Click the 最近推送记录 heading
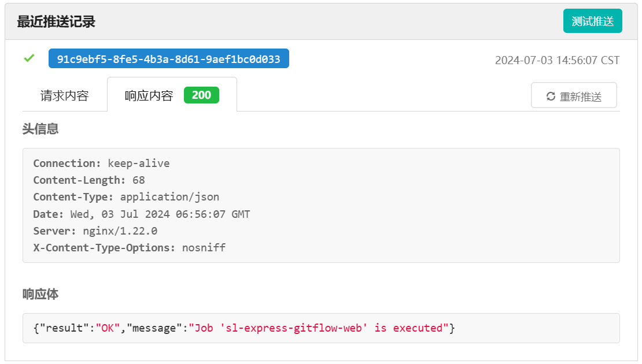 56,21
